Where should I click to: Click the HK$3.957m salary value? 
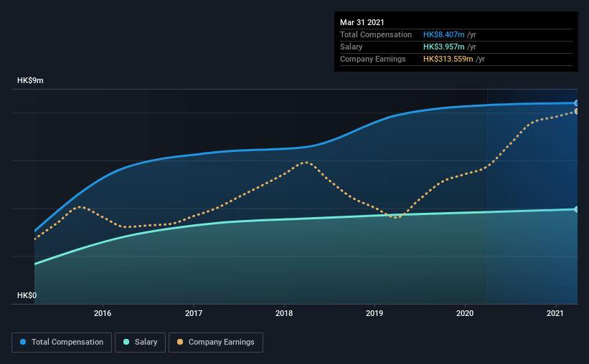[x=443, y=47]
